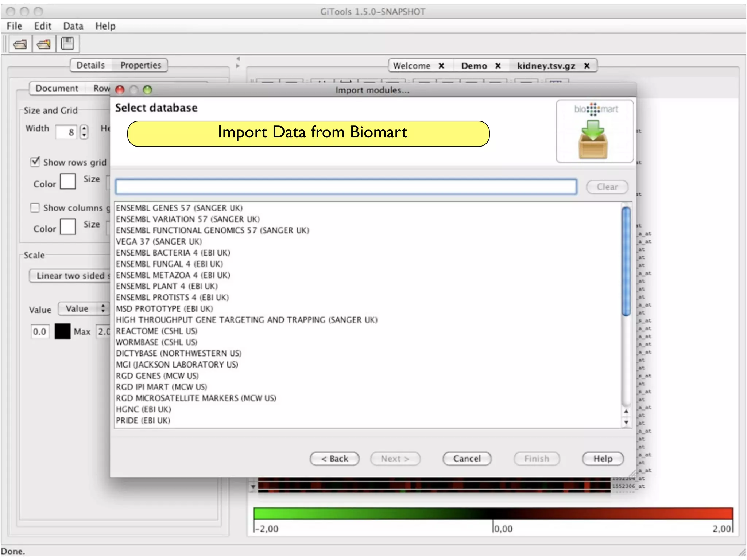
Task: Click the scroll up arrow in database list
Action: coord(626,411)
